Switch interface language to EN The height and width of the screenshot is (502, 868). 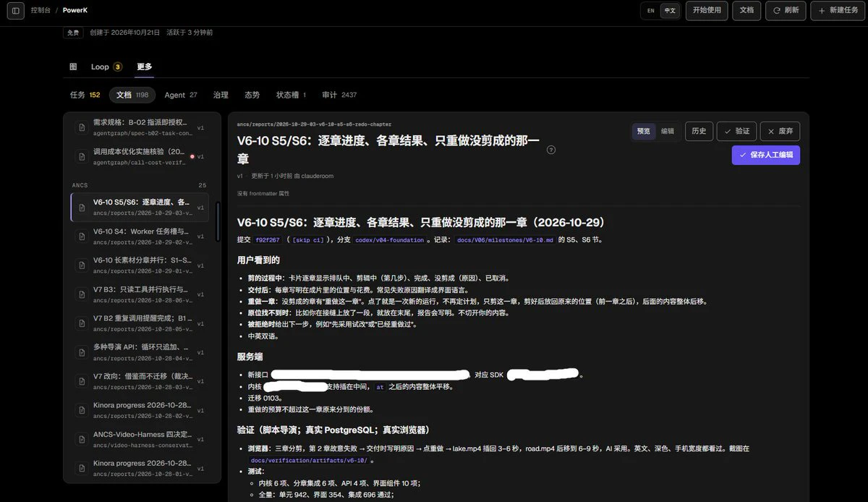pyautogui.click(x=650, y=10)
